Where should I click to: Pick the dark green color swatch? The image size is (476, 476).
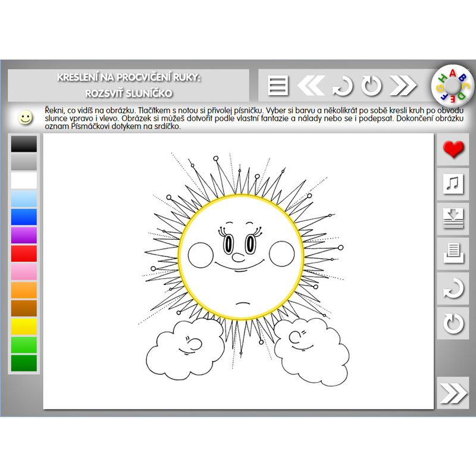(24, 363)
